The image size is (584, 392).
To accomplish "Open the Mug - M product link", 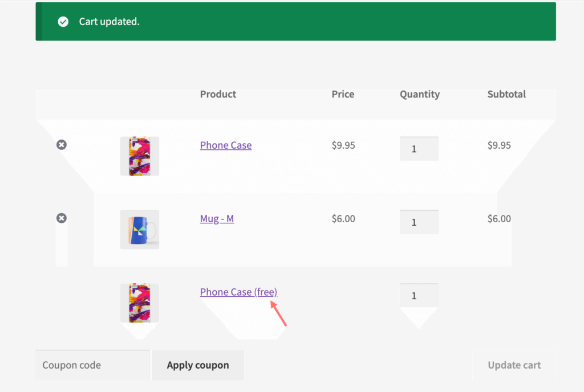I will 217,218.
